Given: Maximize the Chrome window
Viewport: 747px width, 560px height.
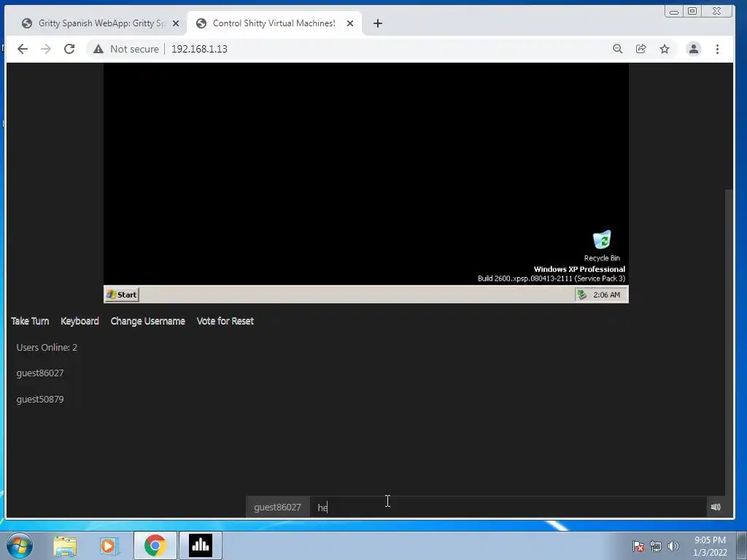Looking at the screenshot, I should coord(692,11).
